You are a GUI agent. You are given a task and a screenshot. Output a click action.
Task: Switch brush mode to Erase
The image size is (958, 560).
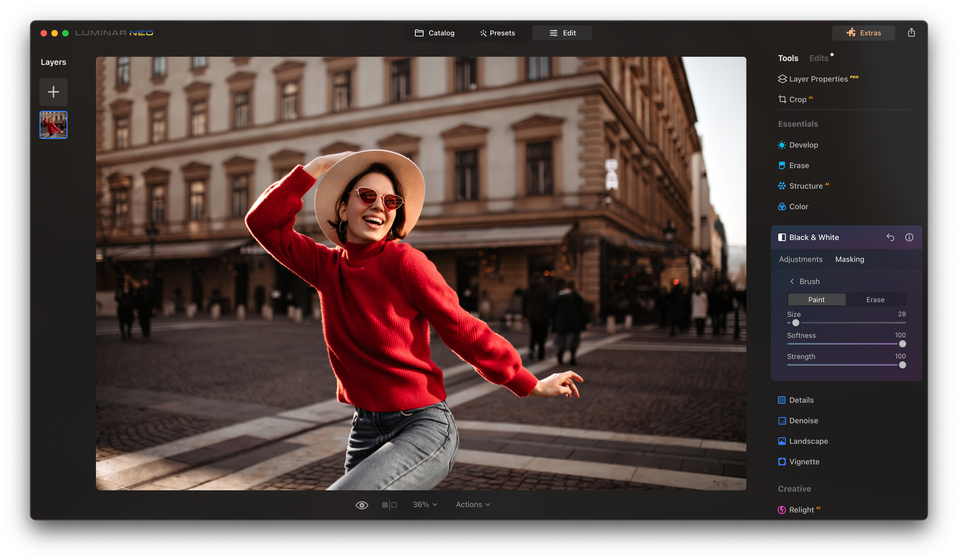[x=875, y=299]
